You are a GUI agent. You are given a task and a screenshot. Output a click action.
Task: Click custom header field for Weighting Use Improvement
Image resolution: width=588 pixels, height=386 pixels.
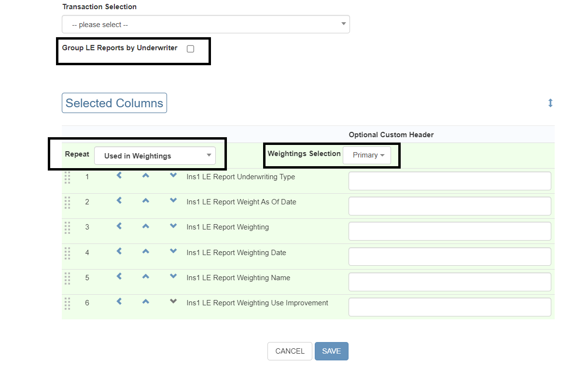tap(449, 307)
